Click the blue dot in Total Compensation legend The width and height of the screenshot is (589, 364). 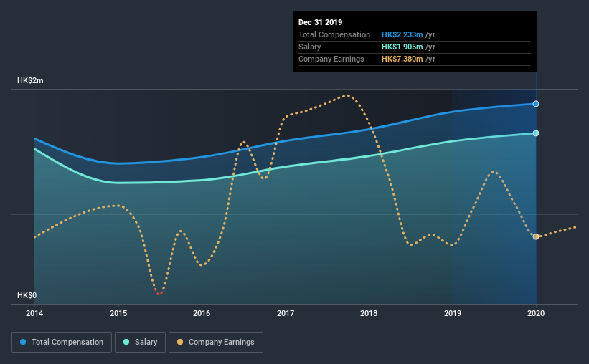(x=23, y=342)
